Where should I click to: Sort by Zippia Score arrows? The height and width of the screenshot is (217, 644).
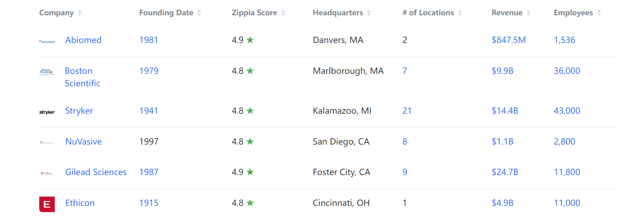click(283, 13)
